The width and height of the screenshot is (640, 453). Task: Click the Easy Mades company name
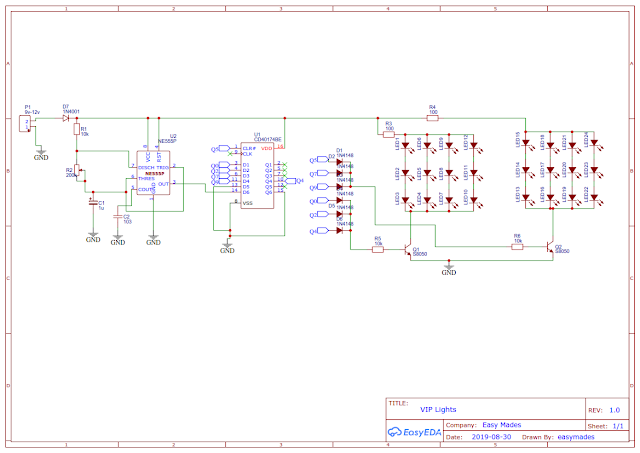tap(502, 425)
